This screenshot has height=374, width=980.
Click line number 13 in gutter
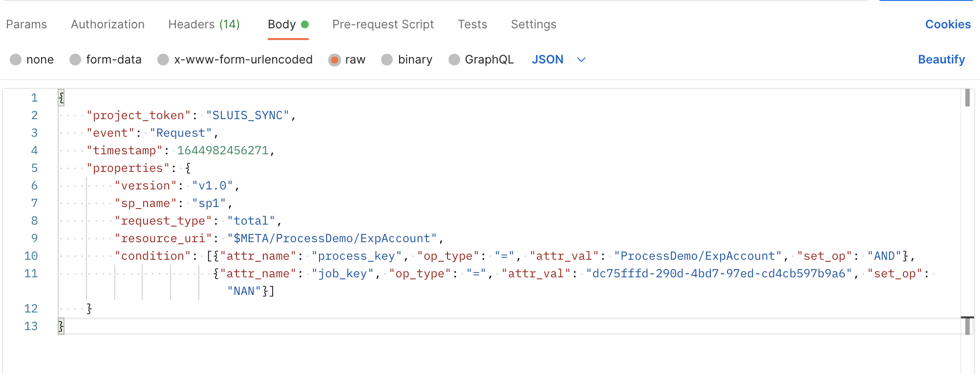(31, 326)
